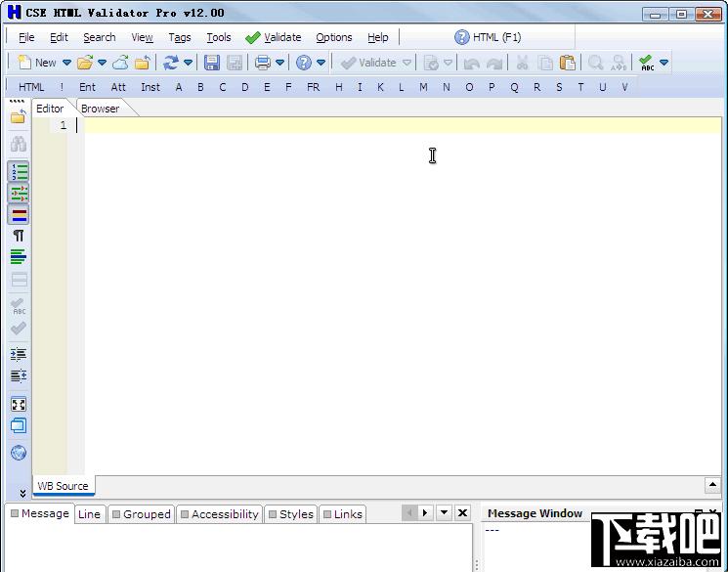728x572 pixels.
Task: Click the blue help question icon in toolbar
Action: 304,63
